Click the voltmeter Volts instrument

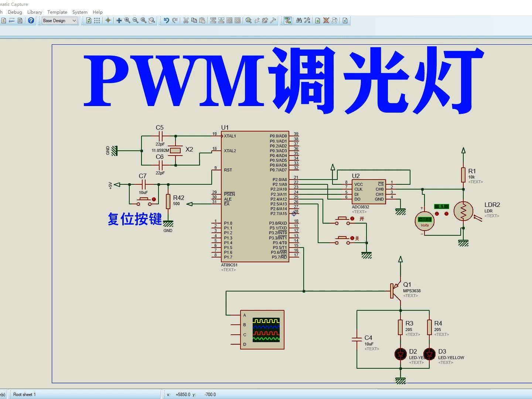click(x=424, y=221)
